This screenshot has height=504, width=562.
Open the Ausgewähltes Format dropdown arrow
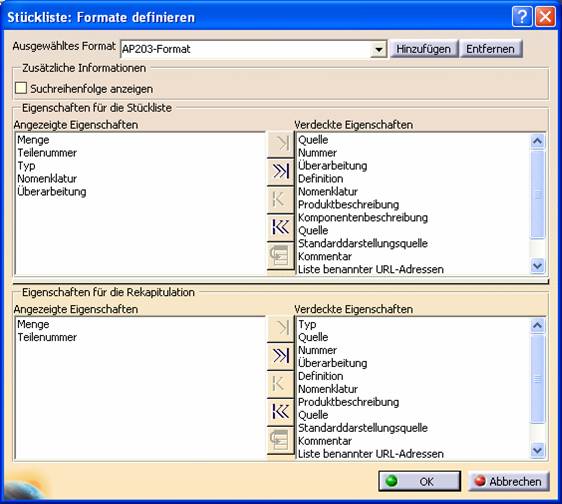378,49
